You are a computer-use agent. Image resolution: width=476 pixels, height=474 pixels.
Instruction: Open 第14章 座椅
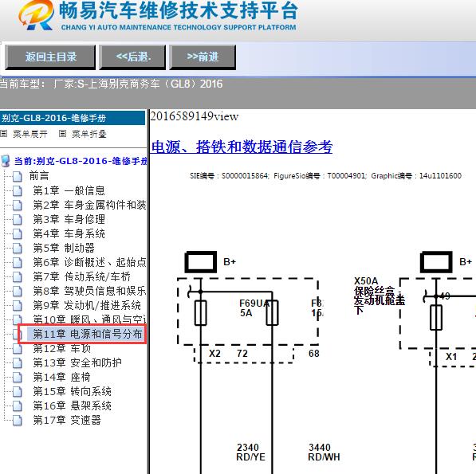61,378
